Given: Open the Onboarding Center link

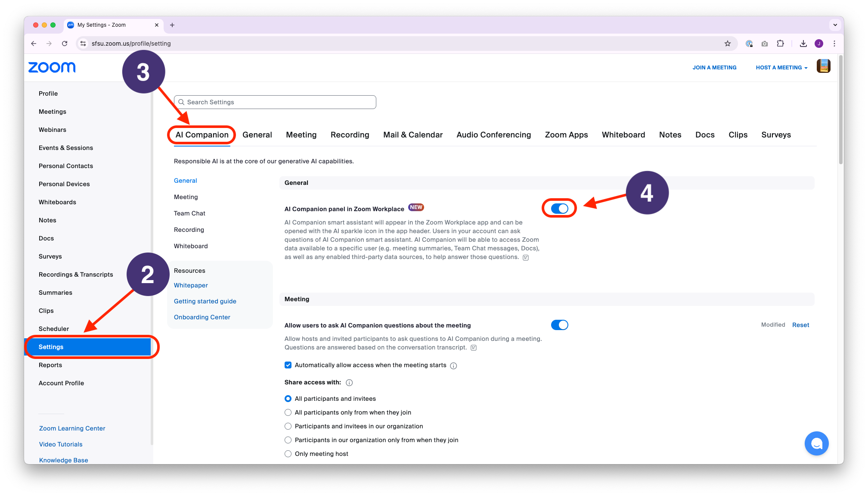Looking at the screenshot, I should click(x=202, y=317).
